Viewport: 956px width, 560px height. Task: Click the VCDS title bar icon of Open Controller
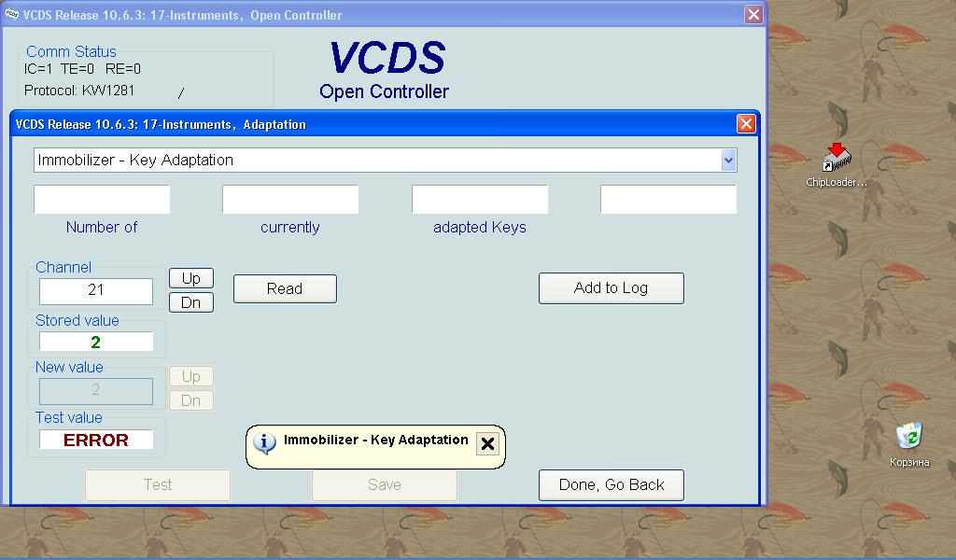pyautogui.click(x=11, y=15)
